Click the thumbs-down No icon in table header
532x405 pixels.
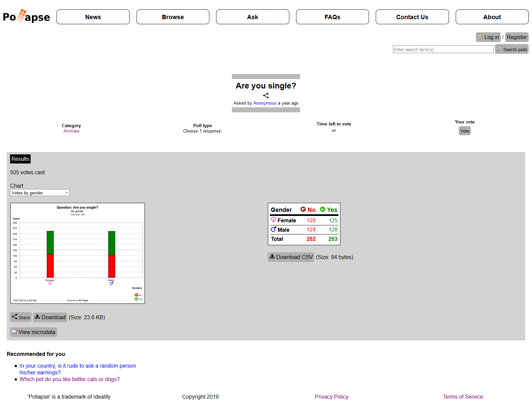coord(303,209)
